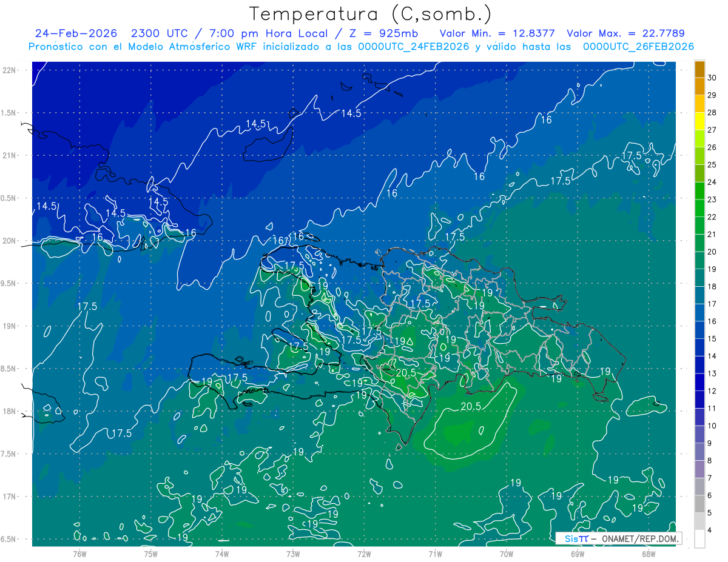Click the color scale label '29'

[x=712, y=95]
